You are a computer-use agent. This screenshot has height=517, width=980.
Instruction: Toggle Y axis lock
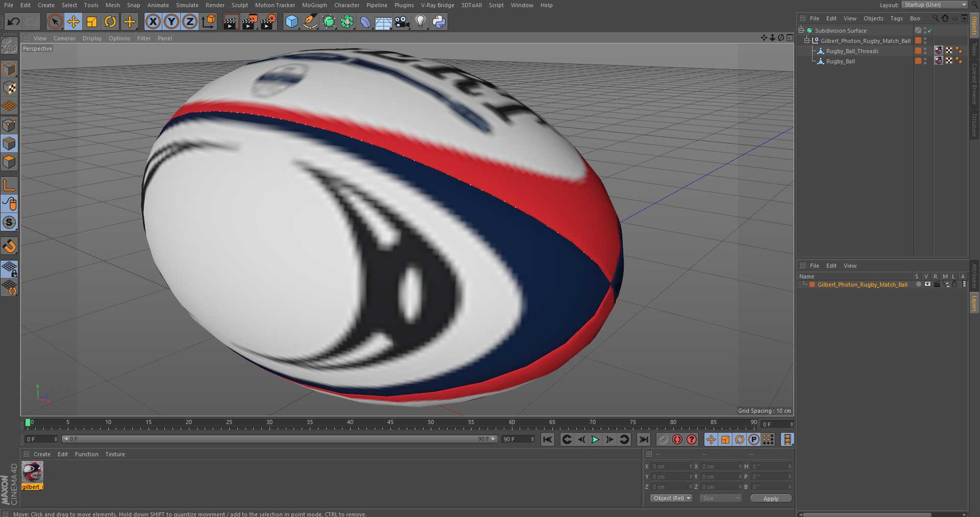(x=171, y=21)
